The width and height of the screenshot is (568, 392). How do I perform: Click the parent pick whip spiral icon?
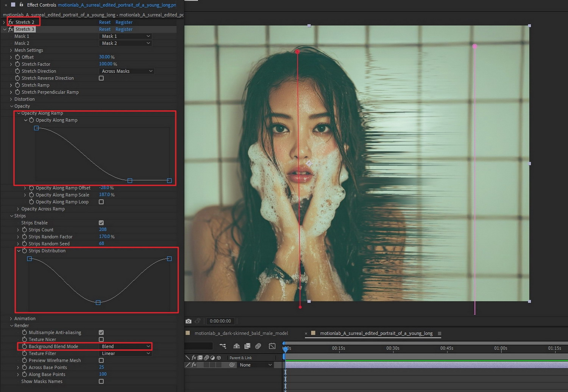point(232,365)
